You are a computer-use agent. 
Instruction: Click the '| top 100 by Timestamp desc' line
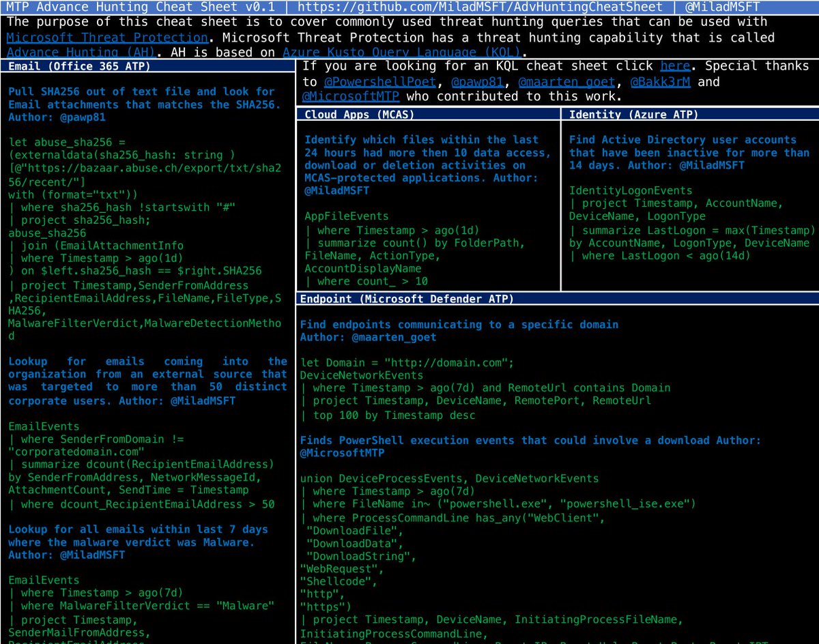(x=388, y=415)
